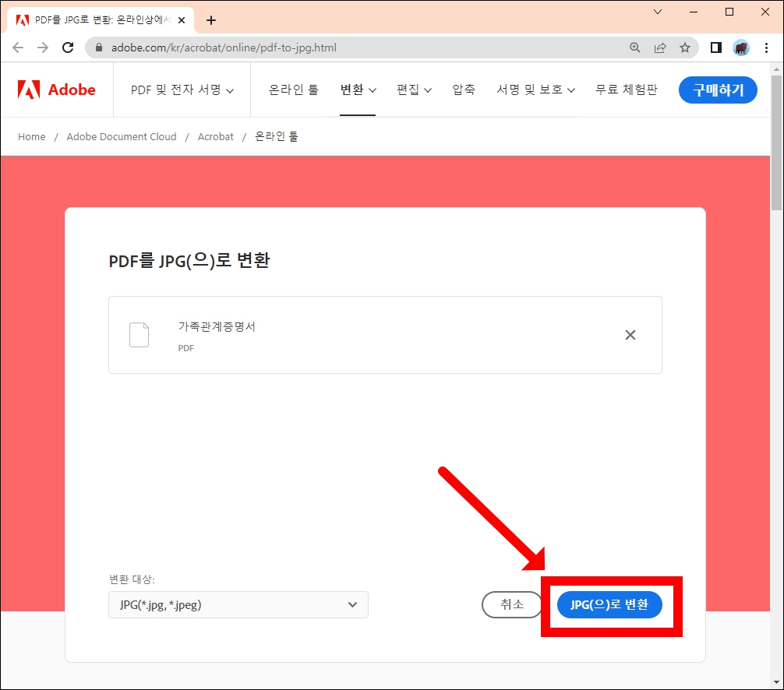Screen dimensions: 784x690
Task: Click the browser profile avatar
Action: (x=740, y=48)
